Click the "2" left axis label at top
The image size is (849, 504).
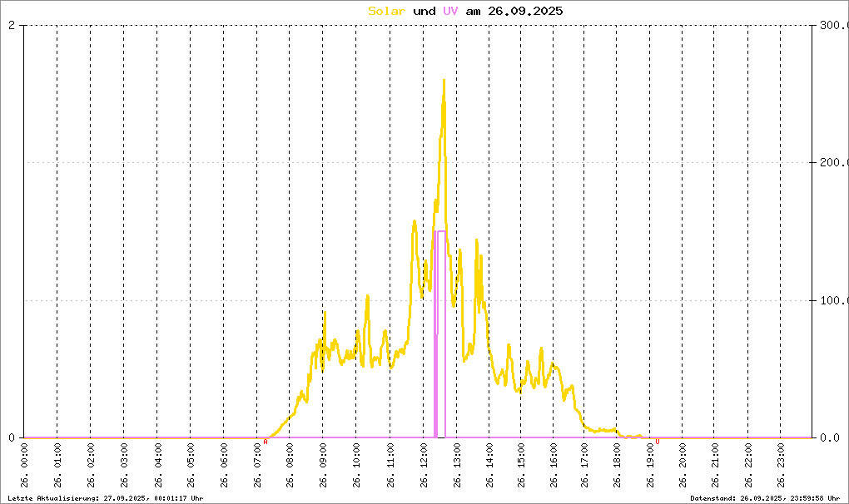(12, 25)
